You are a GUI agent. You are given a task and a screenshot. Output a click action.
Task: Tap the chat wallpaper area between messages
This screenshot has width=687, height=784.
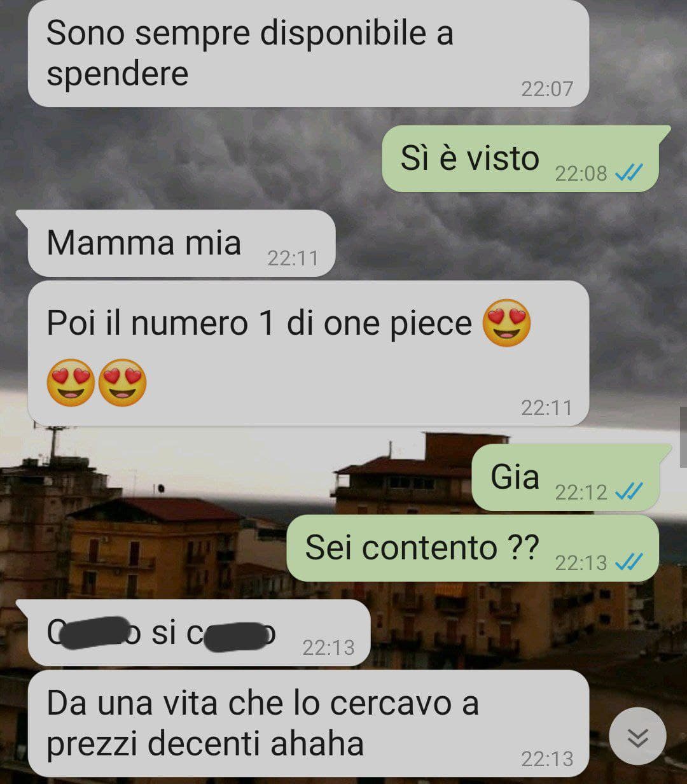[191, 159]
